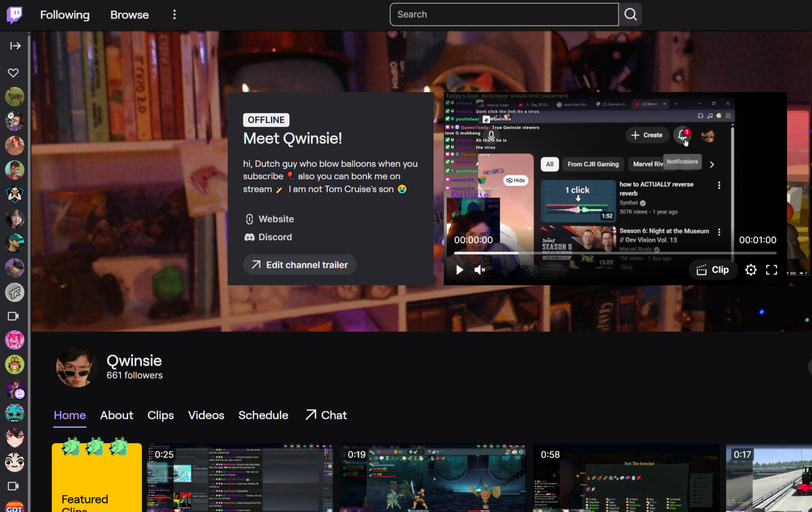Screen dimensions: 812x512
Task: Open the white panda-face sidebar channel
Action: pos(15,462)
